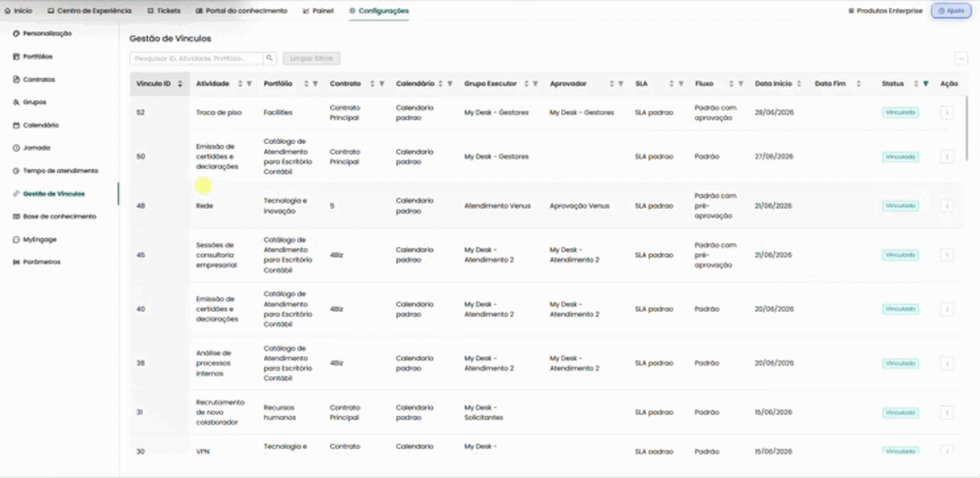Sort by Vínculo ID column arrows
The width and height of the screenshot is (980, 478).
pos(180,83)
